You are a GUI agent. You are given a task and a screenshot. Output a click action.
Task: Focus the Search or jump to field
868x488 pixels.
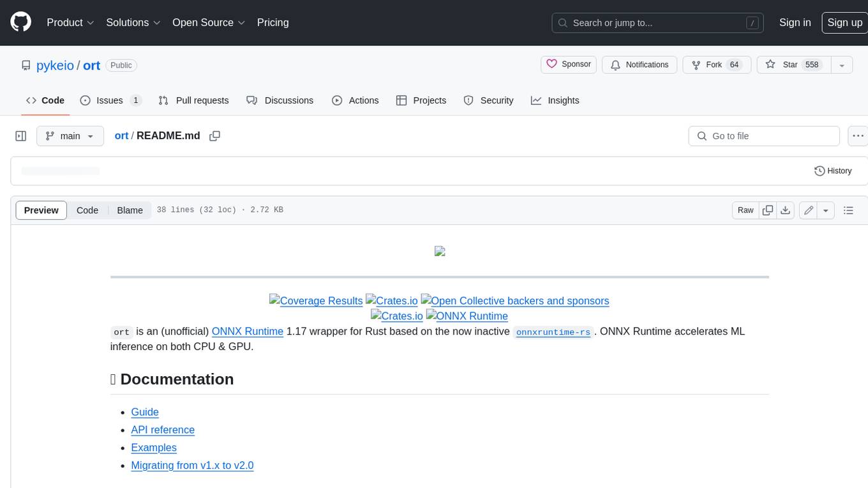pos(659,22)
